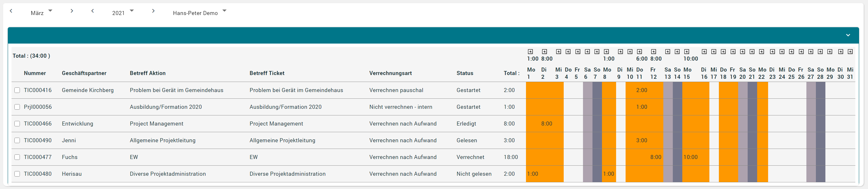This screenshot has height=189, width=868.
Task: Go to next year arrow
Action: pyautogui.click(x=153, y=11)
